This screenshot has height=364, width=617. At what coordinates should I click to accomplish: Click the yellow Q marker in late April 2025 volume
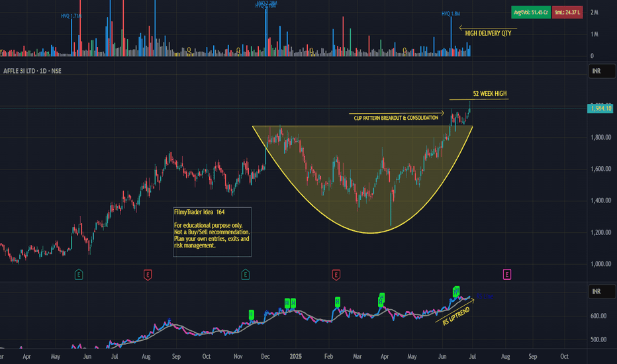404,50
